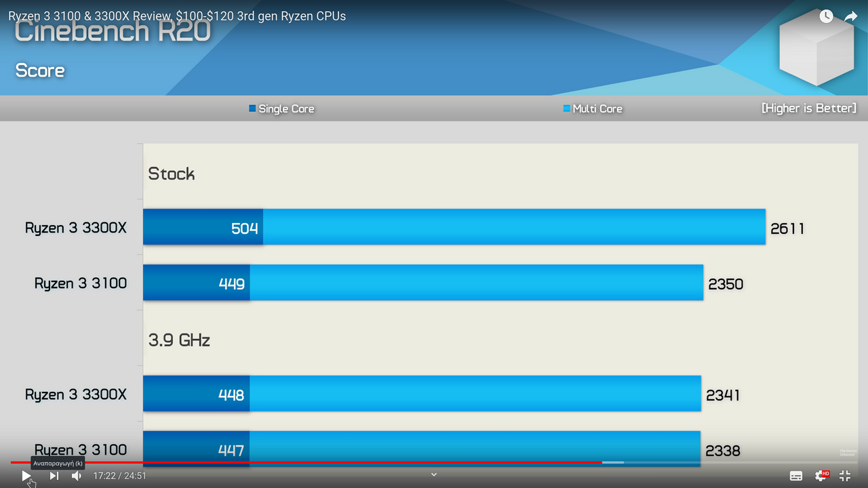This screenshot has width=868, height=488.
Task: Click the 2341 score value
Action: (x=723, y=395)
